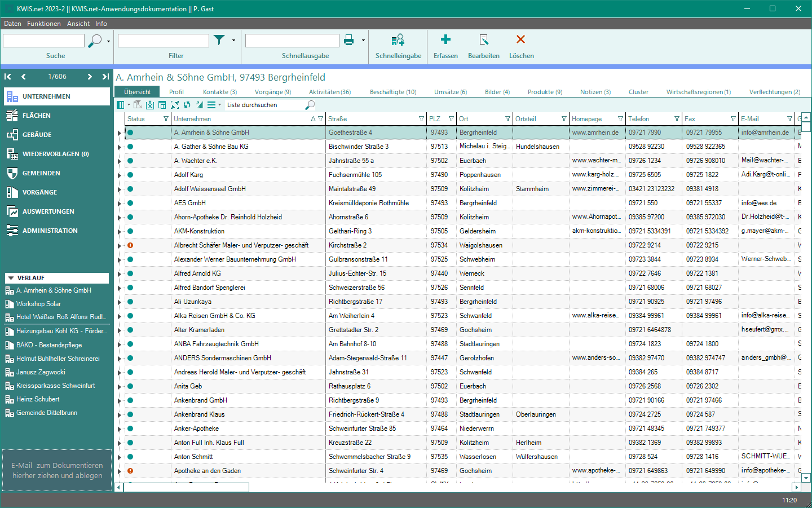The width and height of the screenshot is (812, 508).
Task: Click the Liste durchsuchen field
Action: coord(264,105)
